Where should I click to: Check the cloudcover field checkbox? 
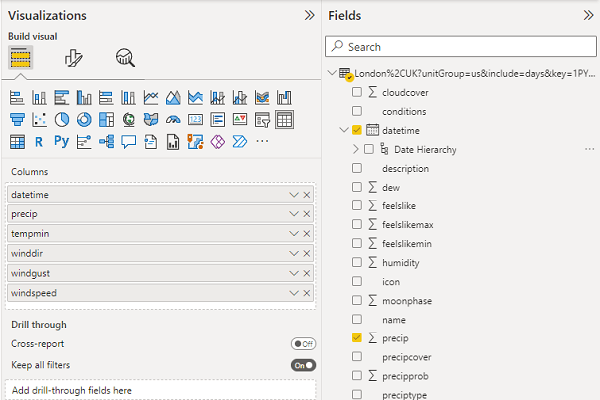pos(357,92)
